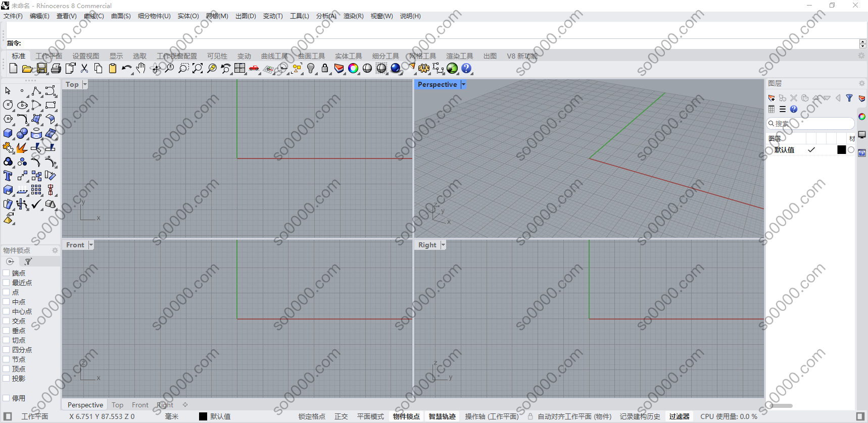Enable the 垂点 object snap checkbox
The image size is (868, 423).
tap(6, 331)
